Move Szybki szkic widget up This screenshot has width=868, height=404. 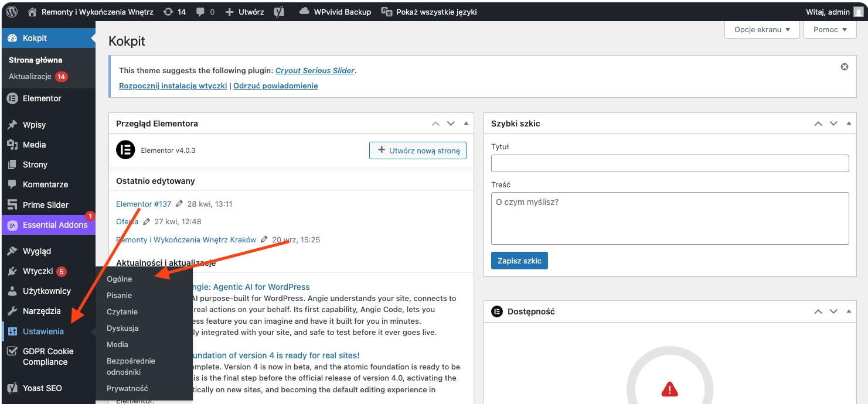(x=818, y=124)
